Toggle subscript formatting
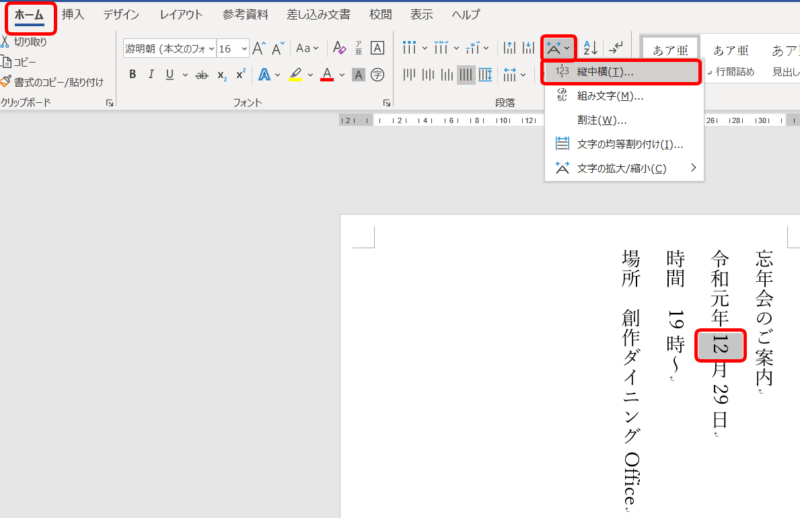800x518 pixels. pyautogui.click(x=221, y=75)
